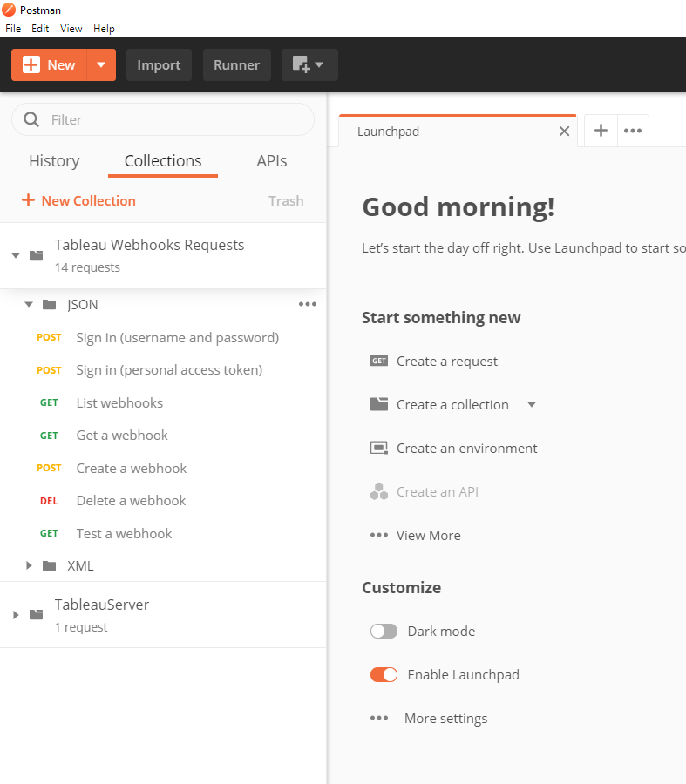
Task: Click the plus icon on New button
Action: click(x=31, y=65)
